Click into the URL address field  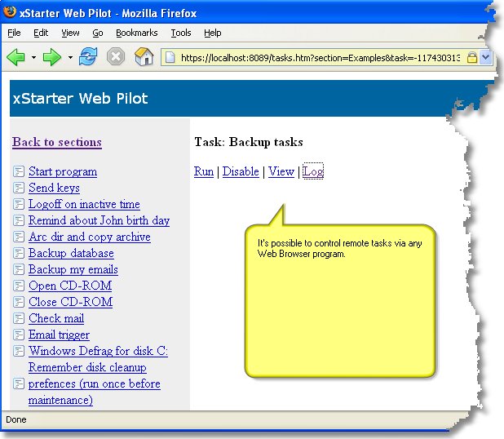point(321,58)
